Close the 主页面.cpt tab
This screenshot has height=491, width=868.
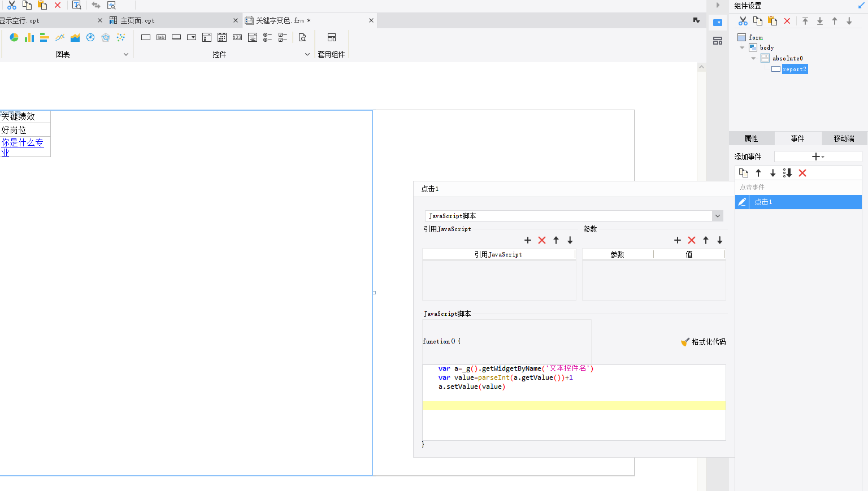236,20
